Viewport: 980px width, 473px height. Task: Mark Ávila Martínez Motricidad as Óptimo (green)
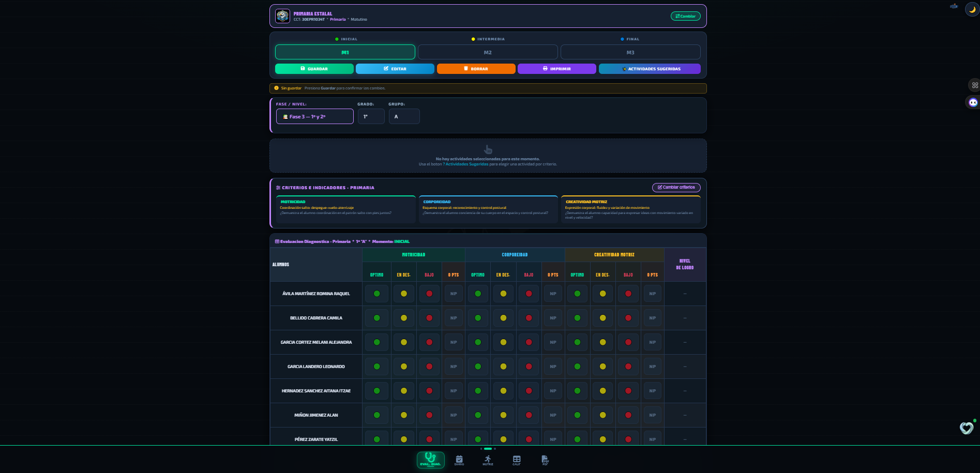click(x=376, y=294)
